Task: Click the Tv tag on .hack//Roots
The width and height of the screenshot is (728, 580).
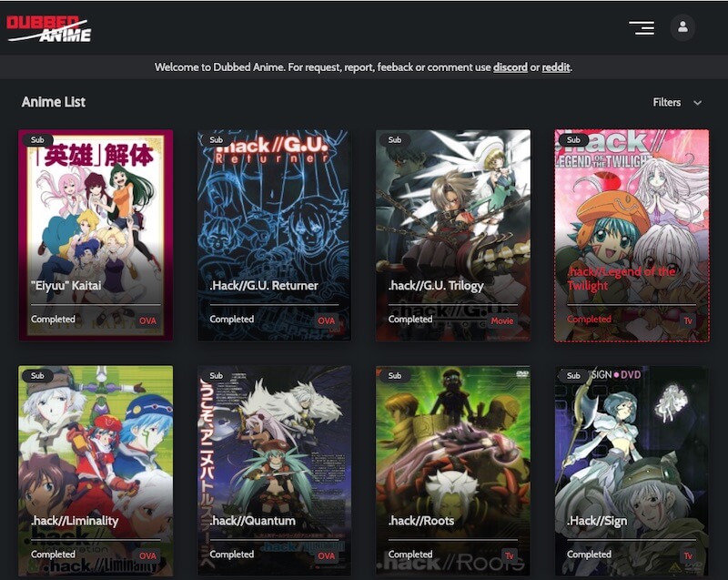Action: 510,555
